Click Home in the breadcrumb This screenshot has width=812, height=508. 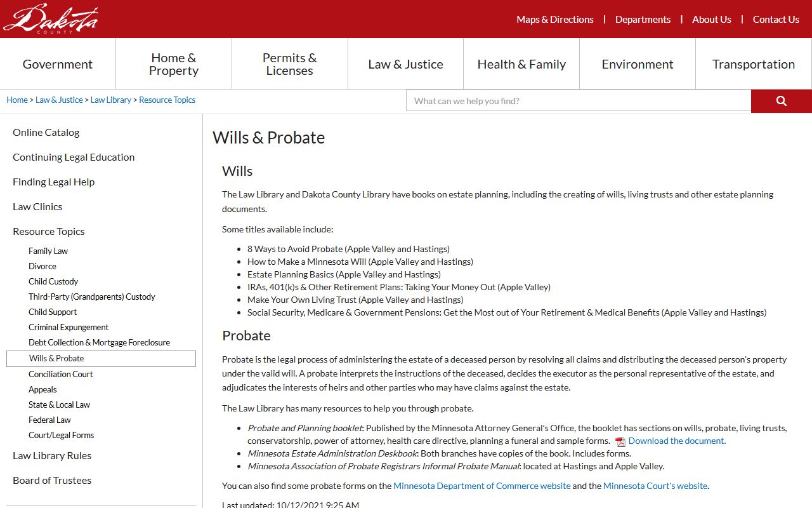click(17, 100)
